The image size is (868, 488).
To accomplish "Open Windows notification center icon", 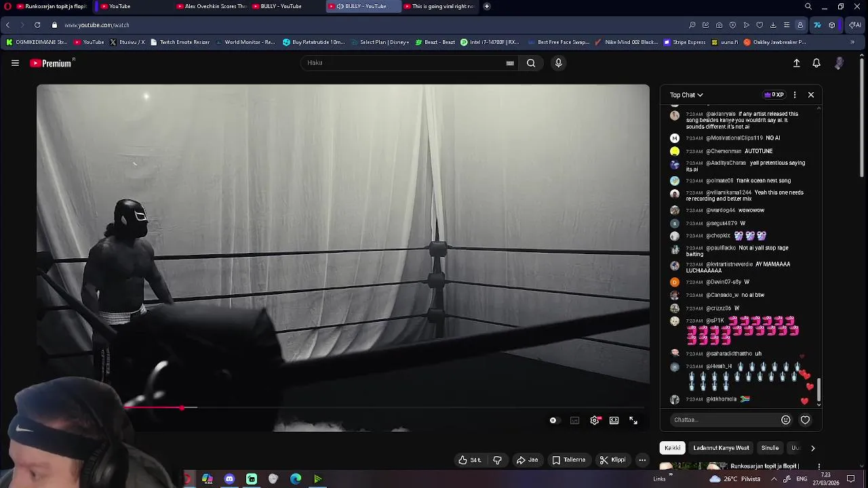I will point(851,479).
